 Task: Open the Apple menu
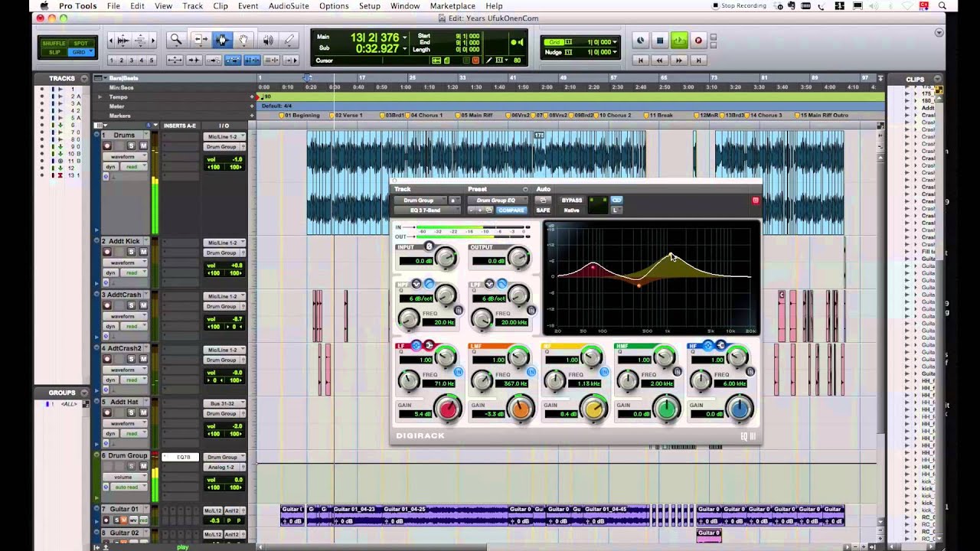[x=45, y=6]
